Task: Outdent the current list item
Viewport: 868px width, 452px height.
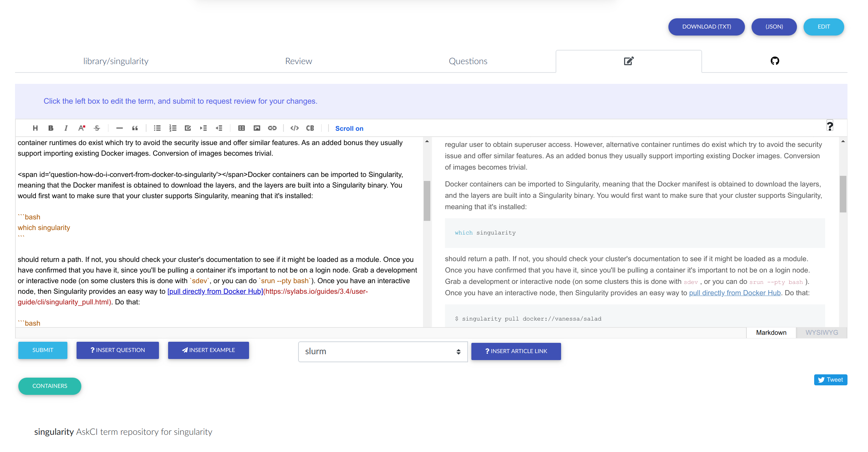Action: point(219,128)
